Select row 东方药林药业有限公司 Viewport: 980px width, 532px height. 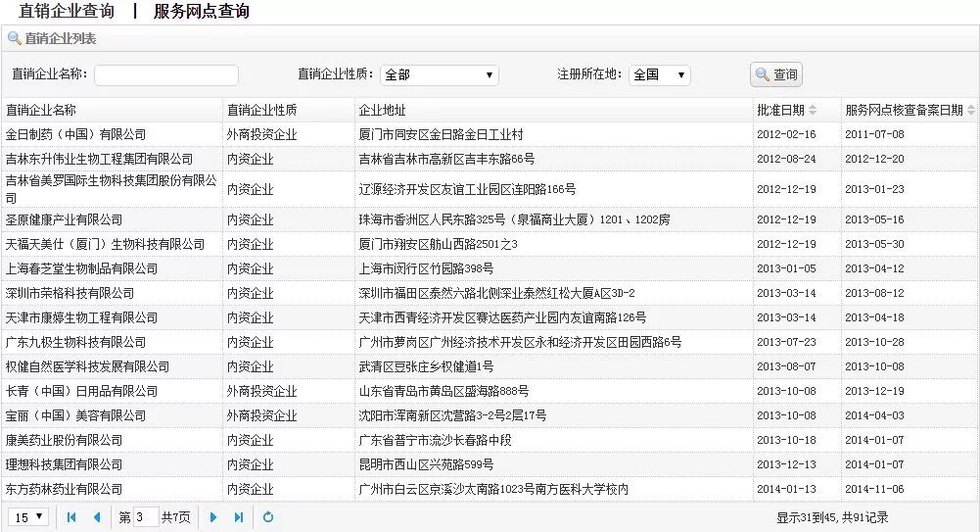click(x=65, y=489)
